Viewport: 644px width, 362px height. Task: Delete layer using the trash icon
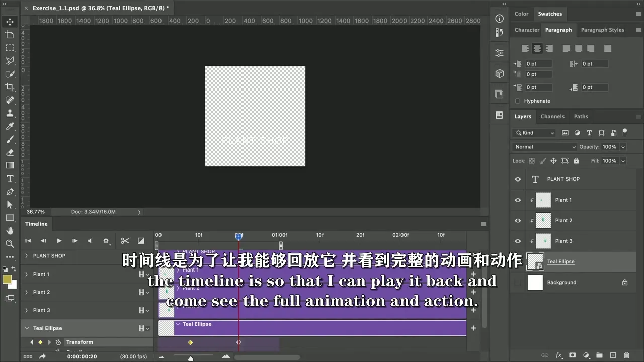626,355
